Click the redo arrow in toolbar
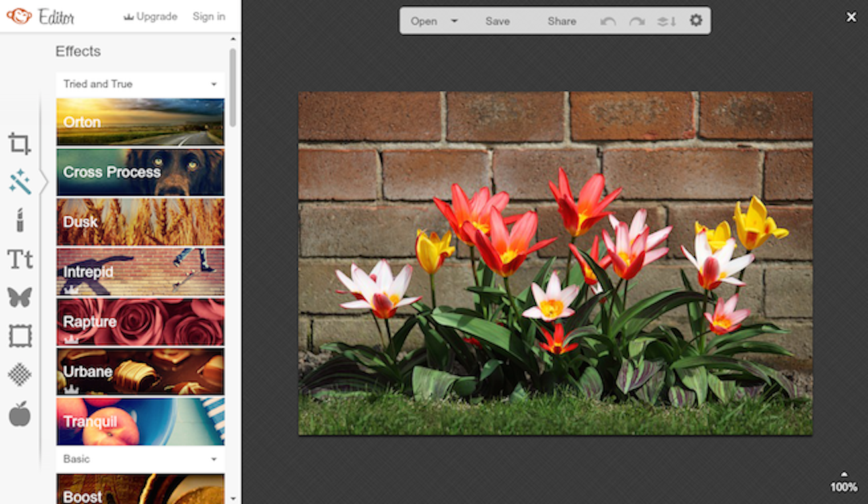Image resolution: width=868 pixels, height=504 pixels. tap(637, 21)
